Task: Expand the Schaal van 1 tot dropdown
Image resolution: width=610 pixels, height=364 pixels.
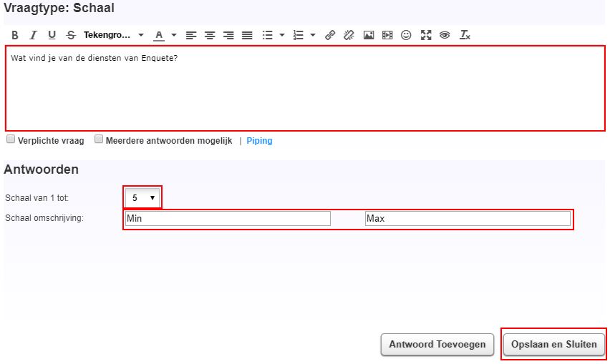Action: (x=143, y=197)
